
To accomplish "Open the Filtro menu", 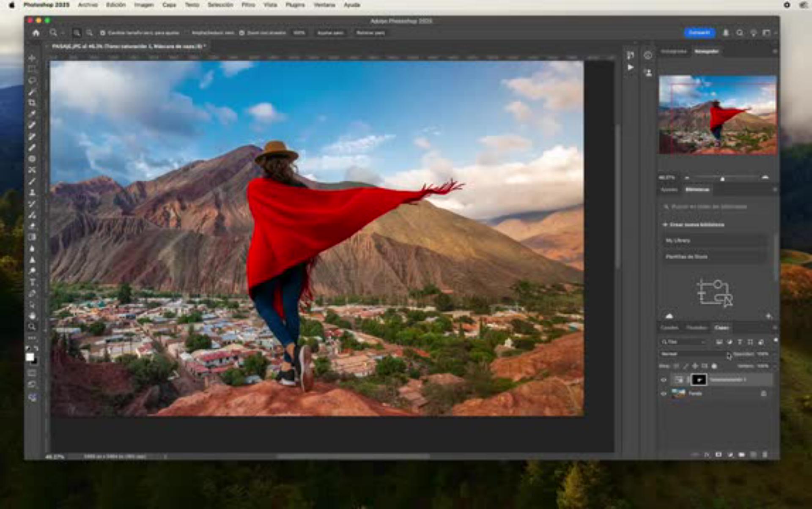I will click(248, 5).
